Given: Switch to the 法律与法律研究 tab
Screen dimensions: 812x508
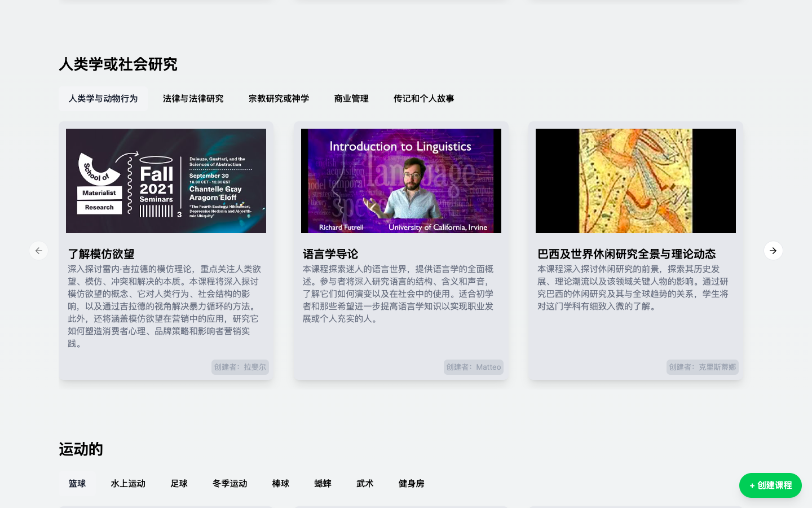Looking at the screenshot, I should [x=193, y=99].
